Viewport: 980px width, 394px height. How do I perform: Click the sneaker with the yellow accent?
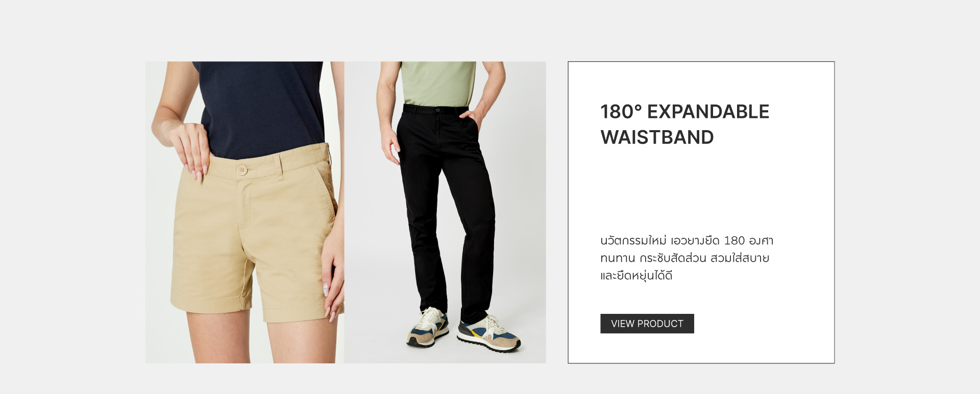click(488, 333)
